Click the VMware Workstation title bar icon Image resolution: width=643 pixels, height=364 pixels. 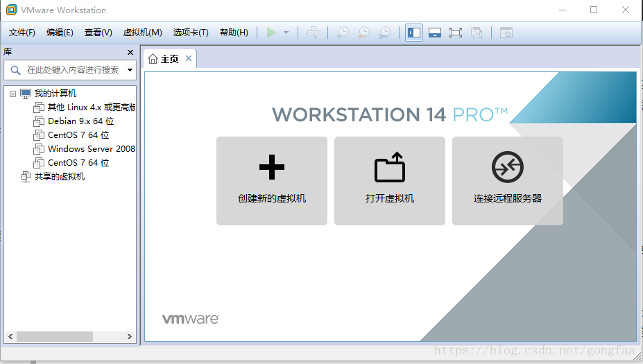[x=12, y=10]
